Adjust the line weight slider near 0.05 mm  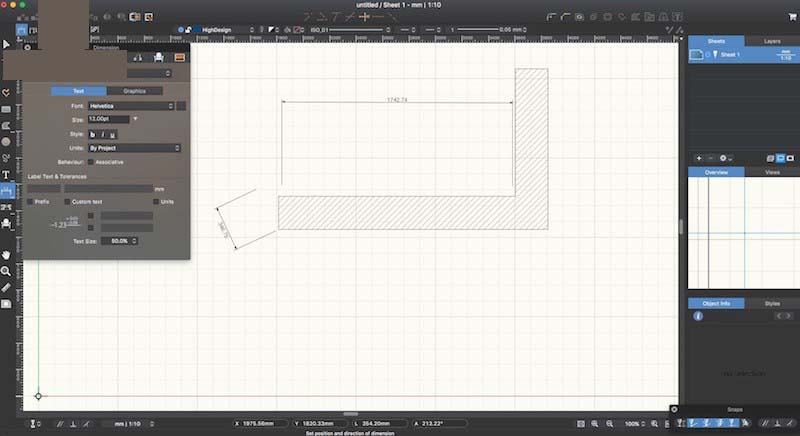click(x=478, y=30)
